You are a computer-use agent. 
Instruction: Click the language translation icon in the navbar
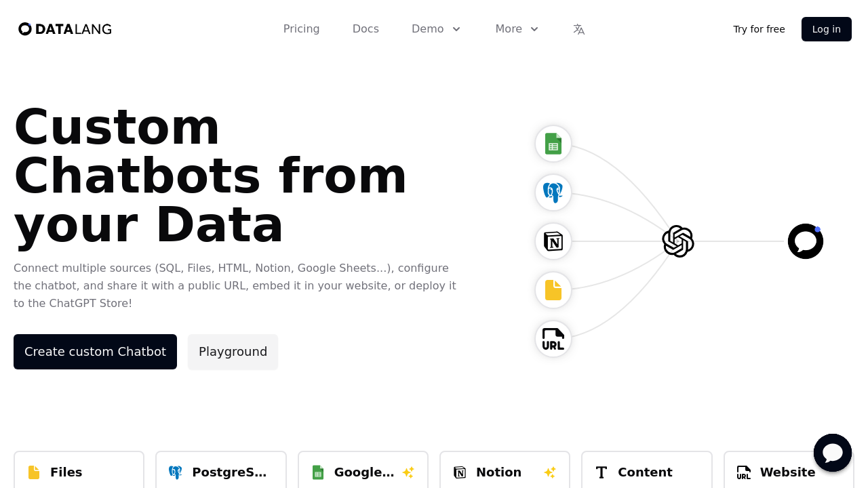tap(578, 29)
